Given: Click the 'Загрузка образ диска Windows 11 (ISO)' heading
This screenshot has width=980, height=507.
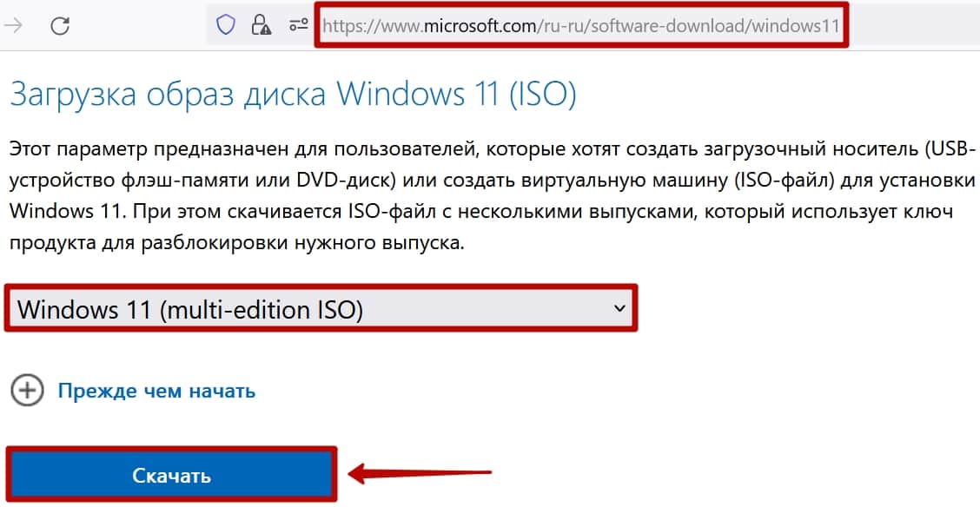Looking at the screenshot, I should click(293, 94).
